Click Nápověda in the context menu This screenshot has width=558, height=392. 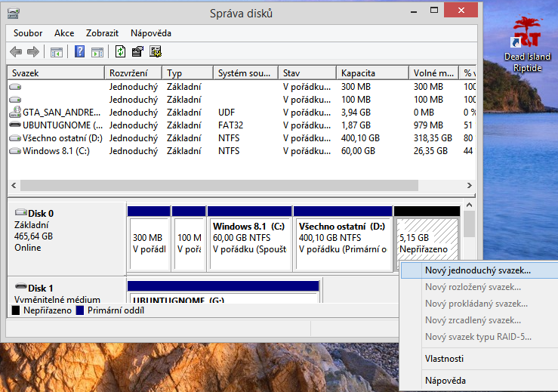444,381
